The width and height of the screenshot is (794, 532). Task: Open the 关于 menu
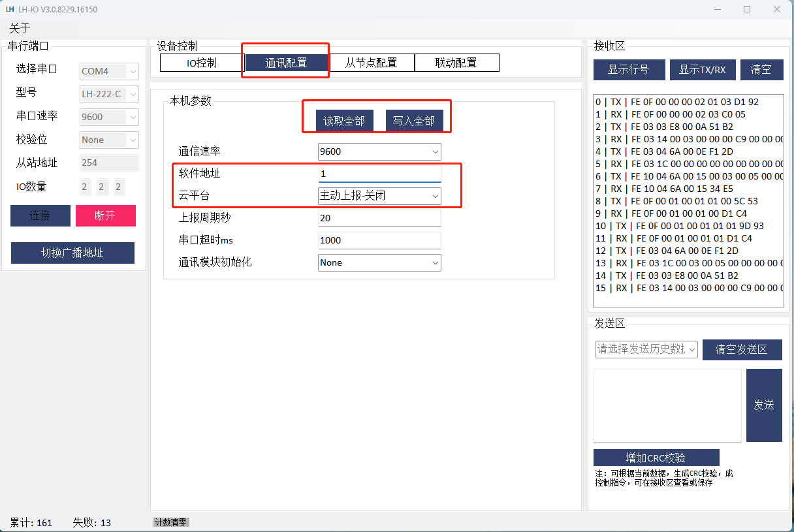click(x=20, y=28)
